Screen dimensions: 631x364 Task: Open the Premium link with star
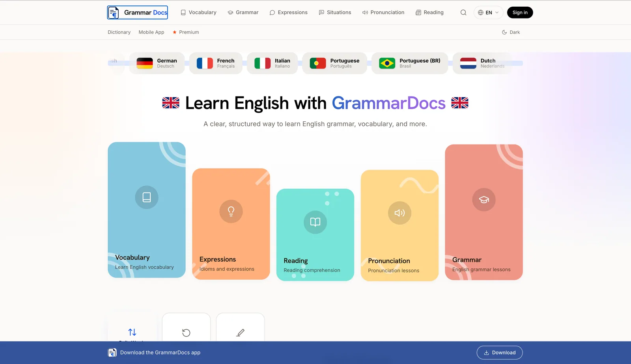coord(186,32)
